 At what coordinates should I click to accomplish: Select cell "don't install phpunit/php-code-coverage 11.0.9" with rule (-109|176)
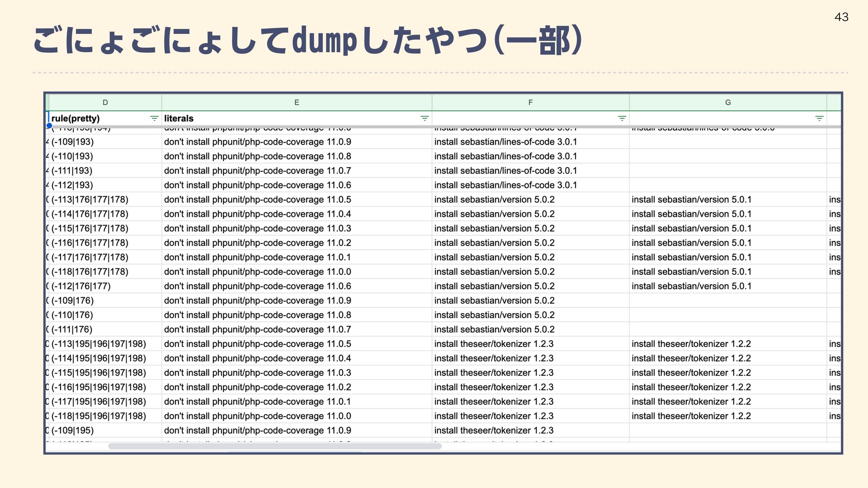[x=297, y=301]
